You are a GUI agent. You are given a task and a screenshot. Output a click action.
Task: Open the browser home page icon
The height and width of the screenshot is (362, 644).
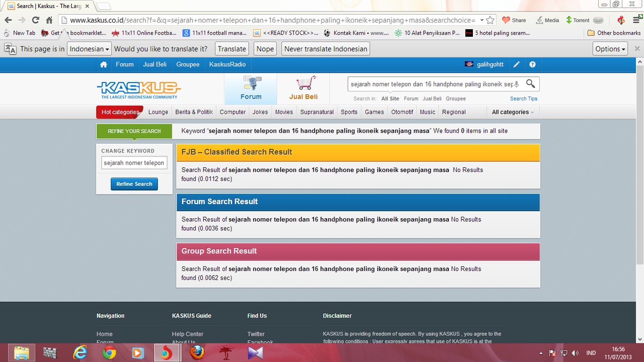pos(49,20)
